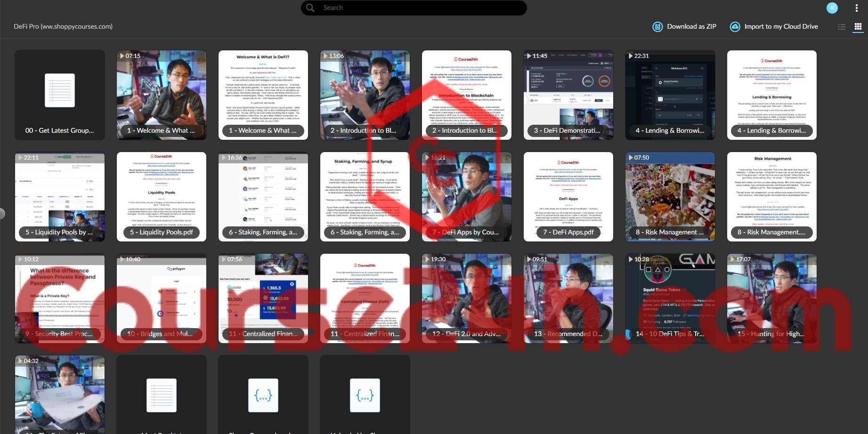Switch to list view layout
Viewport: 868px width, 434px height.
(x=842, y=27)
